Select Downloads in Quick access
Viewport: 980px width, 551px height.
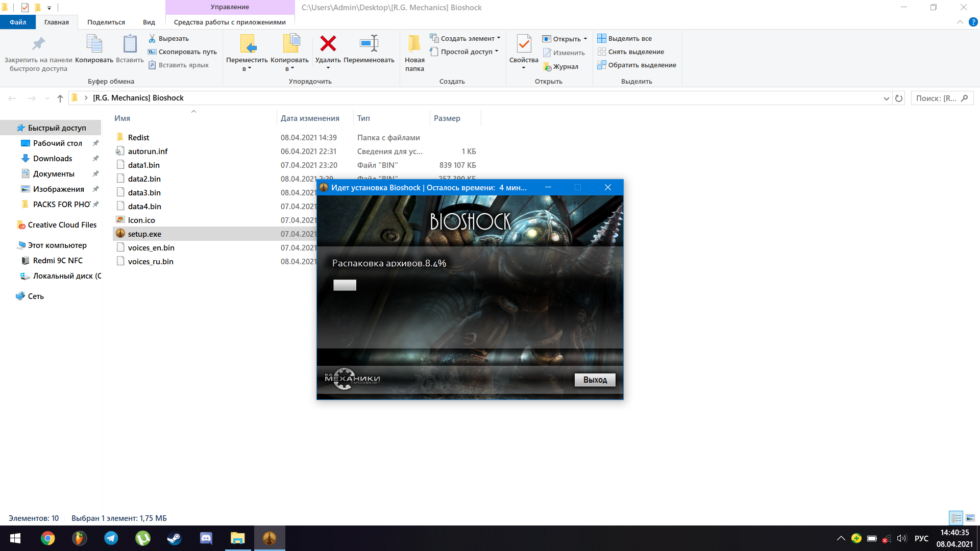[53, 159]
